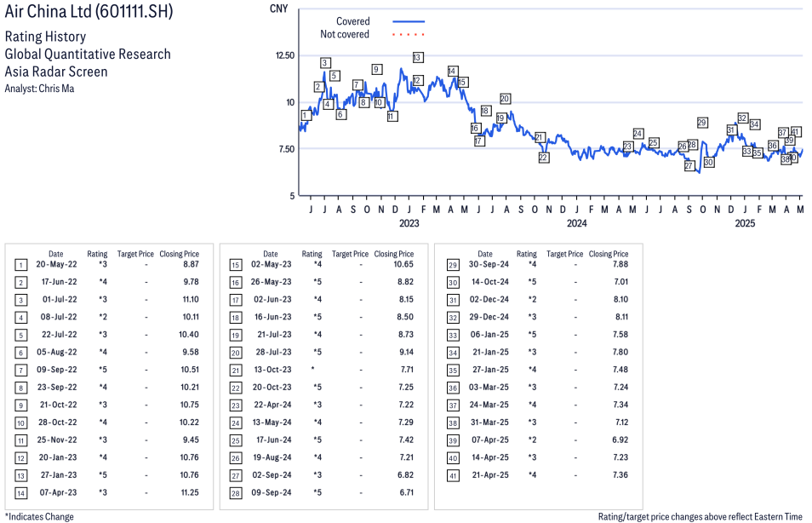Image resolution: width=812 pixels, height=523 pixels.
Task: Select the date 01-Jul-22 in the table
Action: point(60,300)
